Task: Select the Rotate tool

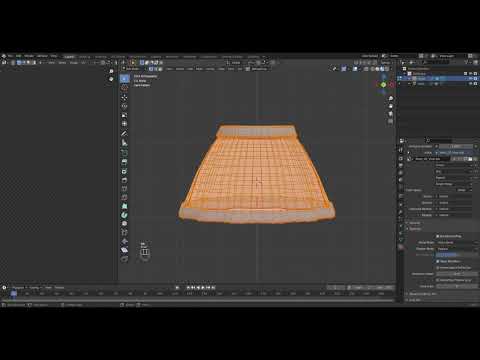Action: click(124, 106)
